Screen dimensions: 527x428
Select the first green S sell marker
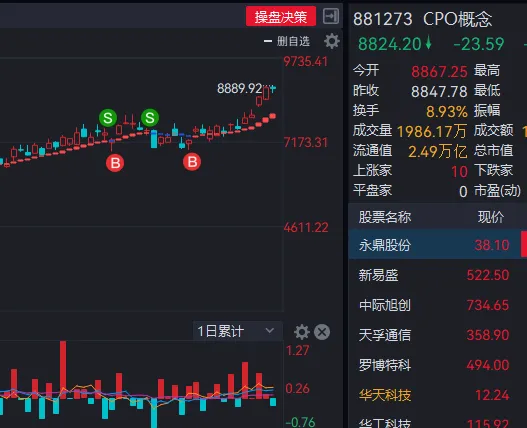point(108,118)
